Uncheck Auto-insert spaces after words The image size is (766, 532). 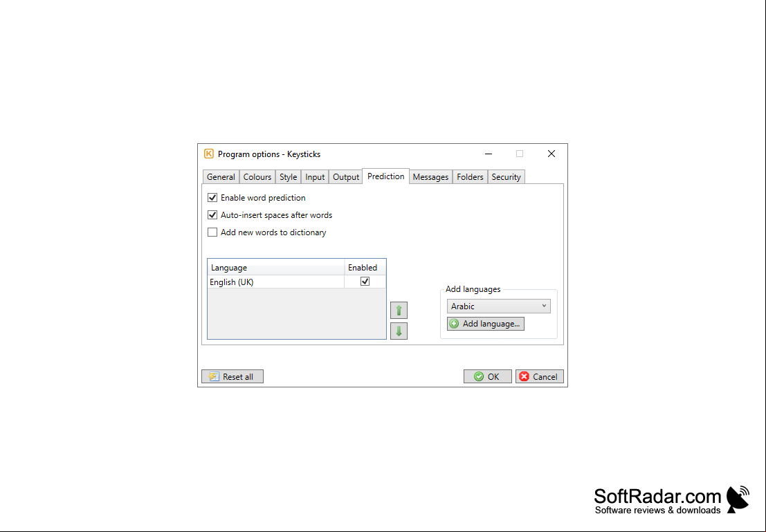212,215
